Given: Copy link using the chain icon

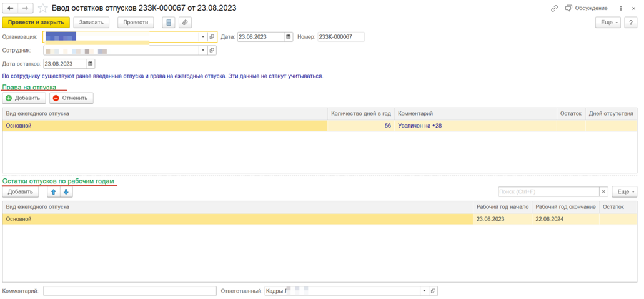Looking at the screenshot, I should point(554,8).
